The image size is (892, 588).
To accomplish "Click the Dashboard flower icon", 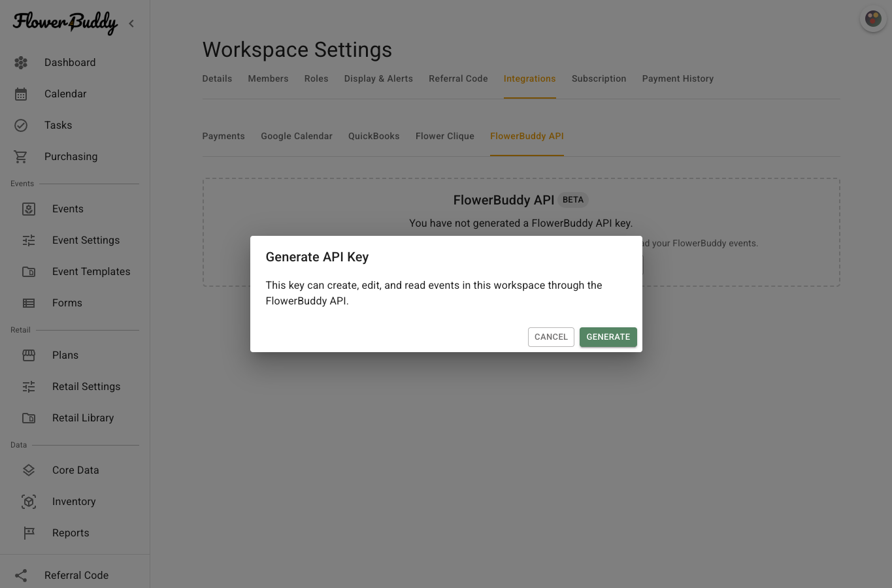I will point(21,63).
